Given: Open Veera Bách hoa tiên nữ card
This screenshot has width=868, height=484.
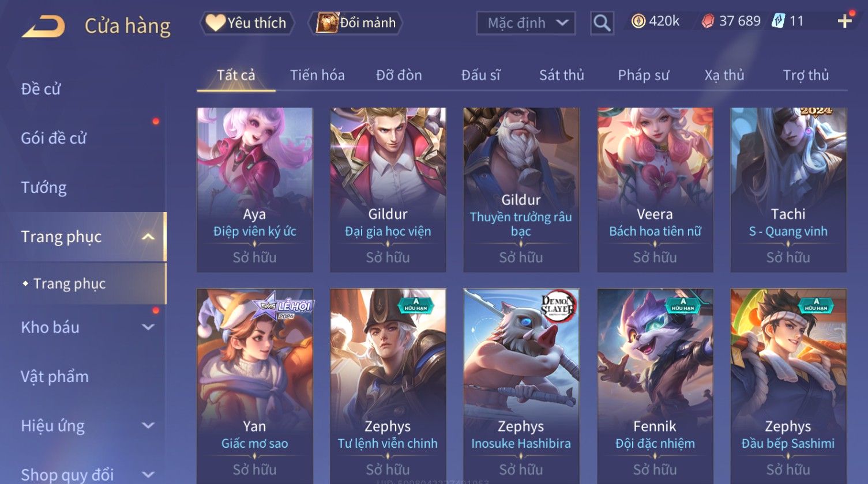Looking at the screenshot, I should click(655, 190).
